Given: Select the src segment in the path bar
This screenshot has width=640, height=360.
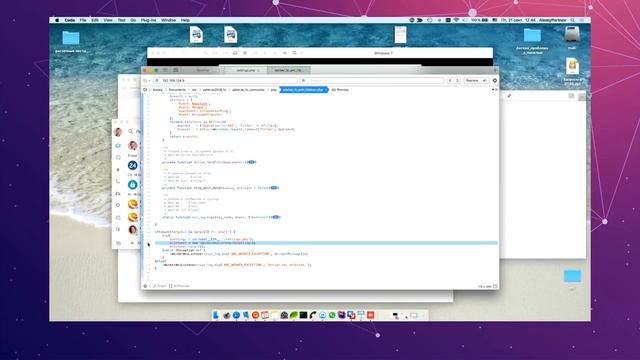Looking at the screenshot, I should point(194,89).
